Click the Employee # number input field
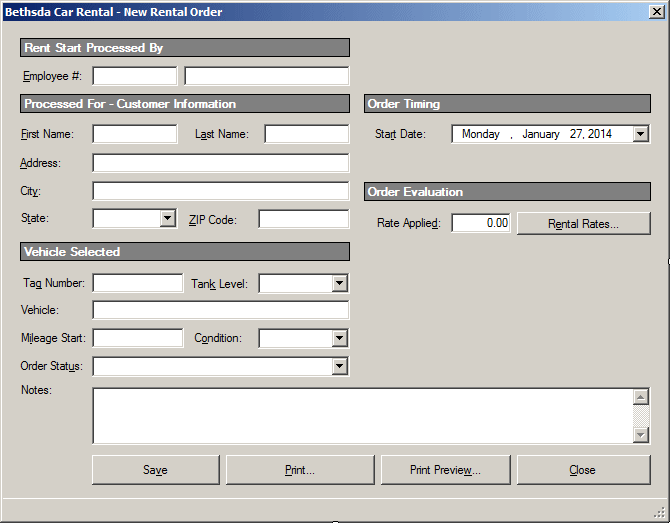The width and height of the screenshot is (670, 523). (135, 76)
